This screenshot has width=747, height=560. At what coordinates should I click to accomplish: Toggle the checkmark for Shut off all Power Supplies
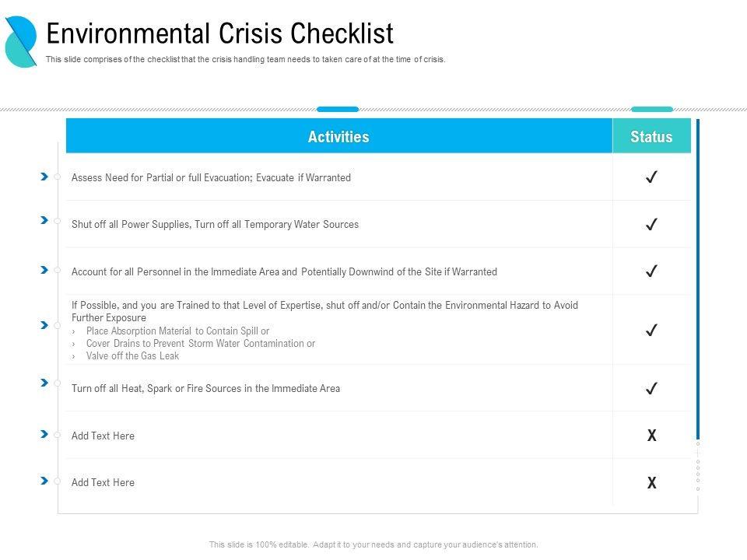click(x=652, y=225)
